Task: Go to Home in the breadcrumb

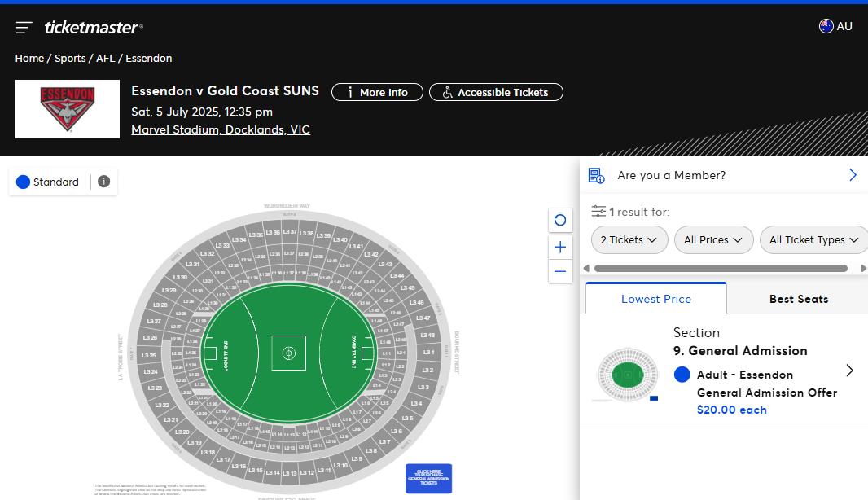Action: pyautogui.click(x=29, y=58)
